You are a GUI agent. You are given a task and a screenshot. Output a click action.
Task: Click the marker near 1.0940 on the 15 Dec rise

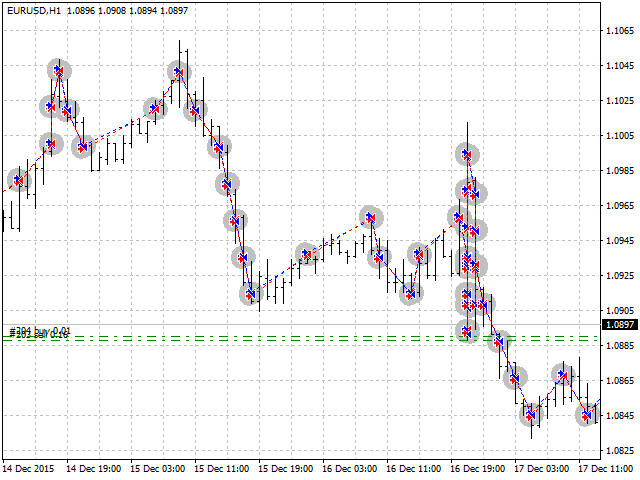click(307, 255)
